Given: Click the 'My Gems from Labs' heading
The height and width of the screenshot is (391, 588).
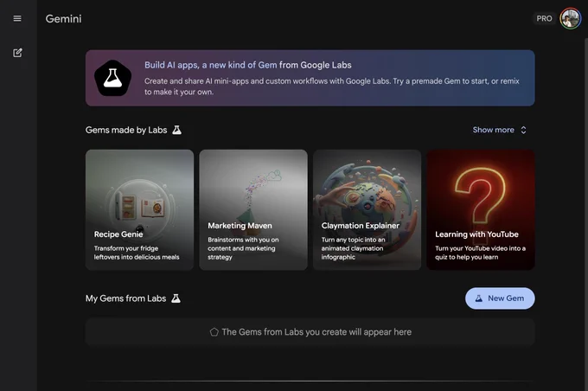Looking at the screenshot, I should pos(125,298).
